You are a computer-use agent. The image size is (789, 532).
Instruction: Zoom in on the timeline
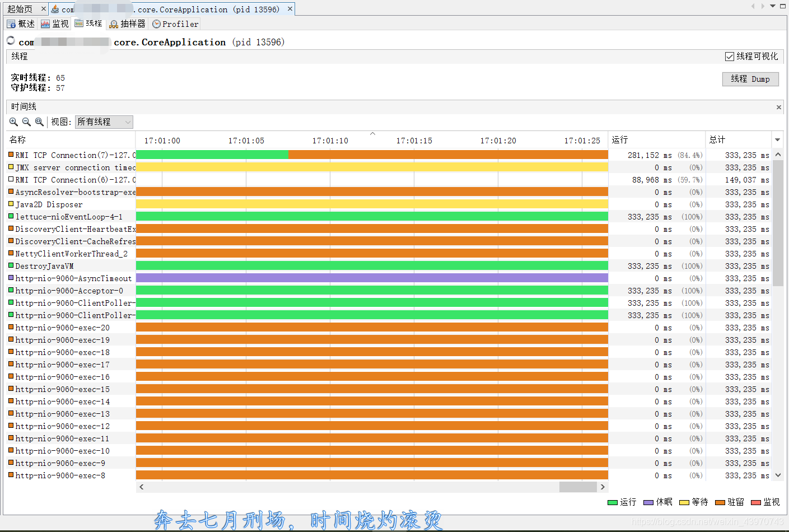(13, 122)
